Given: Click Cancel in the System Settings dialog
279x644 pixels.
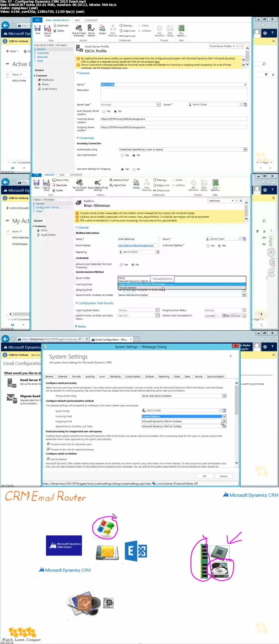Looking at the screenshot, I should [x=223, y=476].
